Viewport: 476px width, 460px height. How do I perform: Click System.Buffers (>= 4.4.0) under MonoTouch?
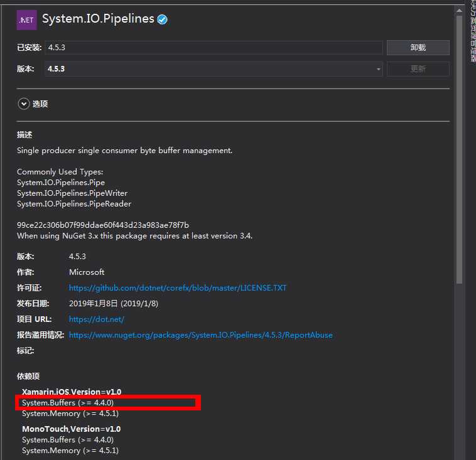[68, 440]
